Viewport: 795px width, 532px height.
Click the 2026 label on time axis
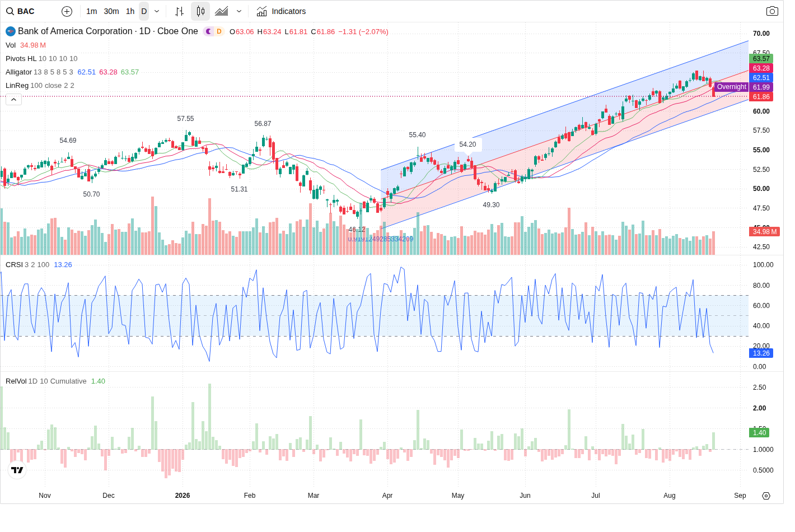[183, 496]
